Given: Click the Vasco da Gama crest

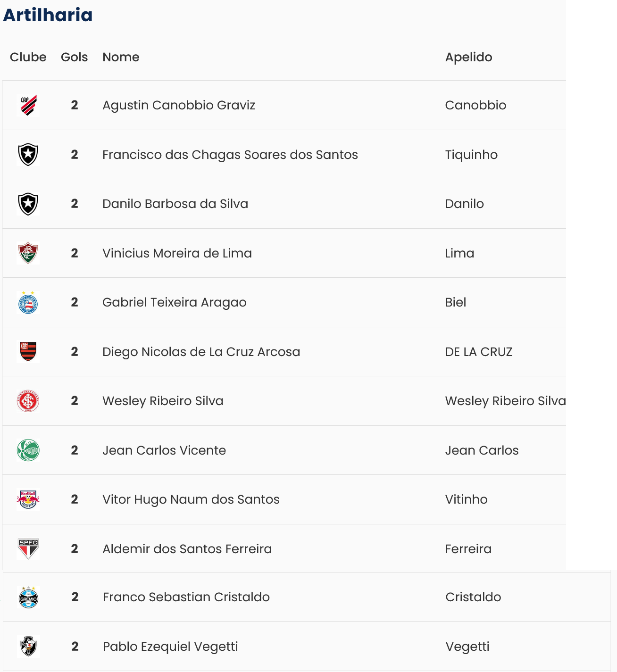Looking at the screenshot, I should tap(28, 647).
